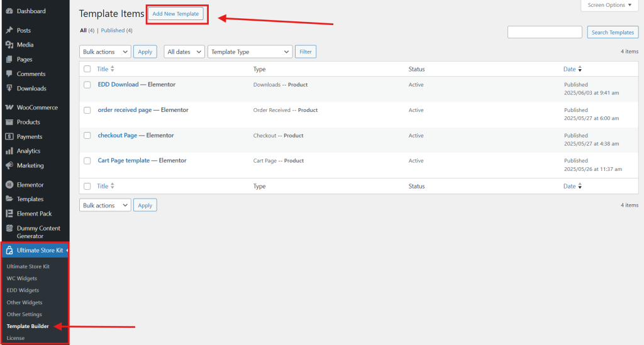Click the Products box icon
644x345 pixels.
click(9, 123)
